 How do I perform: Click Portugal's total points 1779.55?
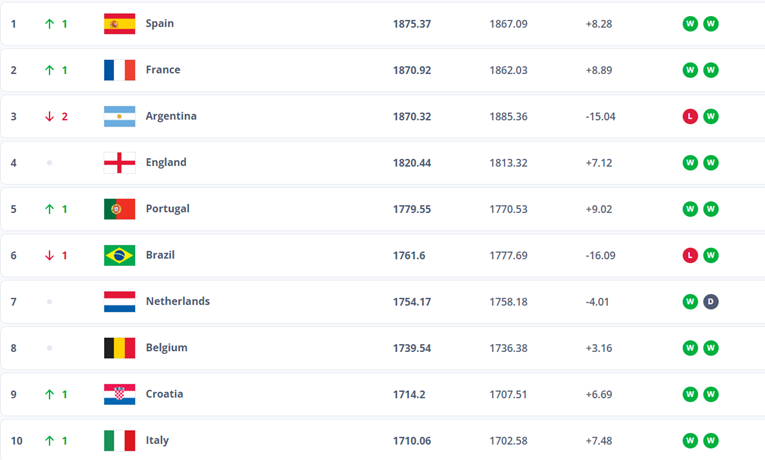(412, 209)
